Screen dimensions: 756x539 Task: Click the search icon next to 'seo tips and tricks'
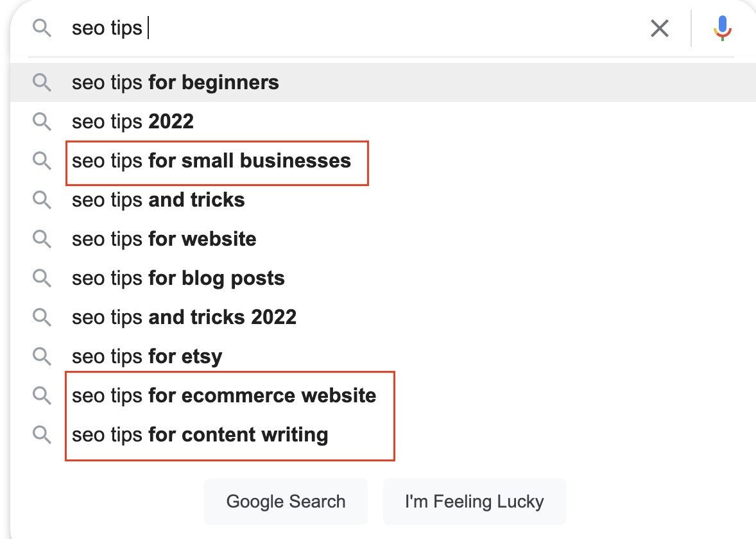[42, 200]
